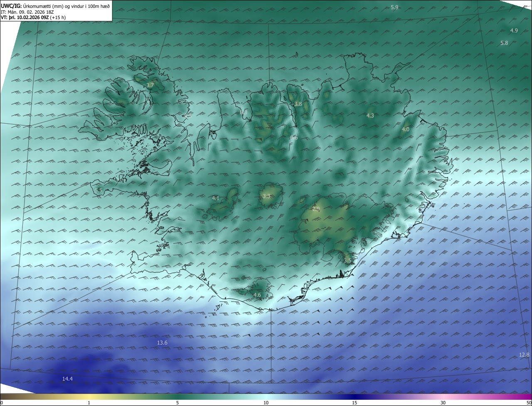Screen dimensions: 532x406
Task: Click the 13.6 value label
Action: (162, 343)
